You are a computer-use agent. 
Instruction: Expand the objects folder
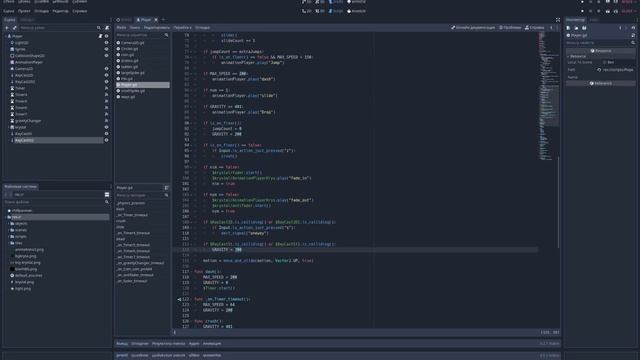[x=9, y=224]
